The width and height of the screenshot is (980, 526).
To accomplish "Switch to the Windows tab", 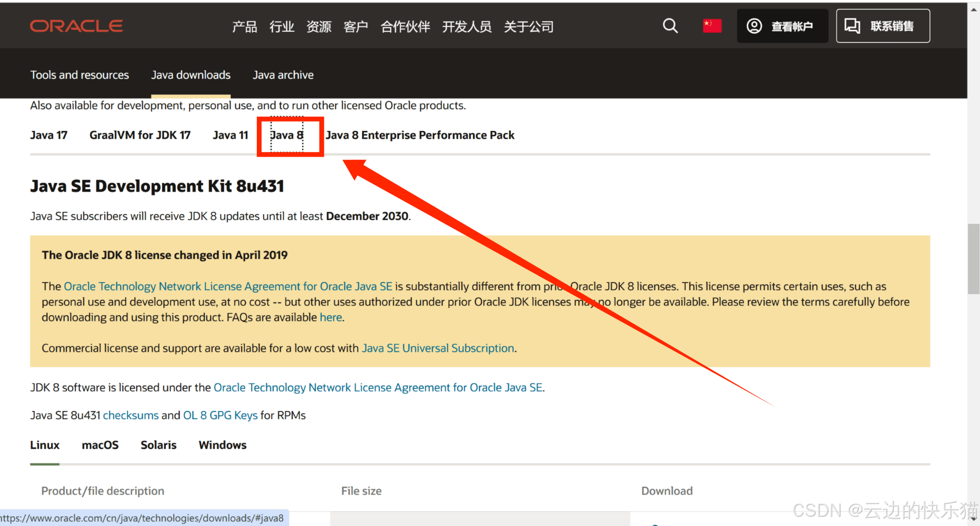I will [x=223, y=445].
